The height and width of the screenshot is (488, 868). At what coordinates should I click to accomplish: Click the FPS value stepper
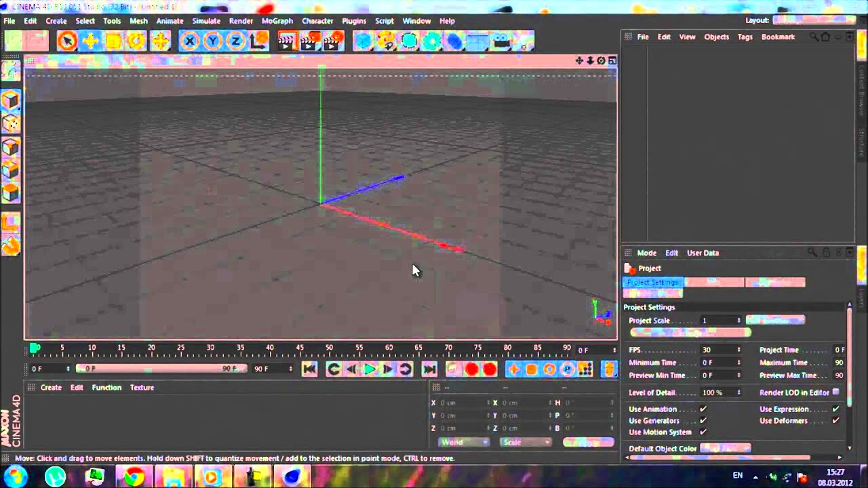point(738,350)
